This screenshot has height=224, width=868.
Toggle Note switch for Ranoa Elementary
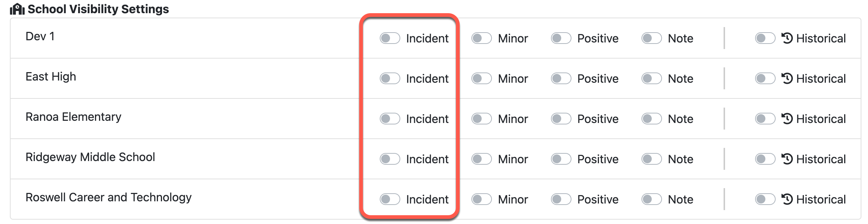[x=651, y=119]
